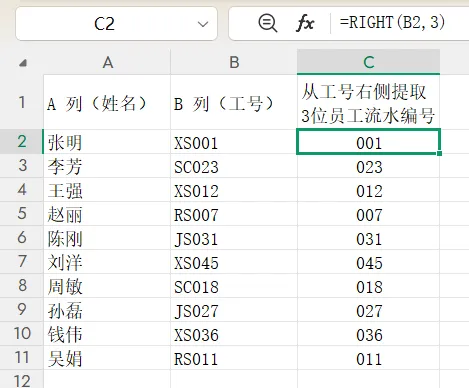This screenshot has height=388, width=469.
Task: Click the zoom magnifier icon in formula bar
Action: [x=268, y=23]
